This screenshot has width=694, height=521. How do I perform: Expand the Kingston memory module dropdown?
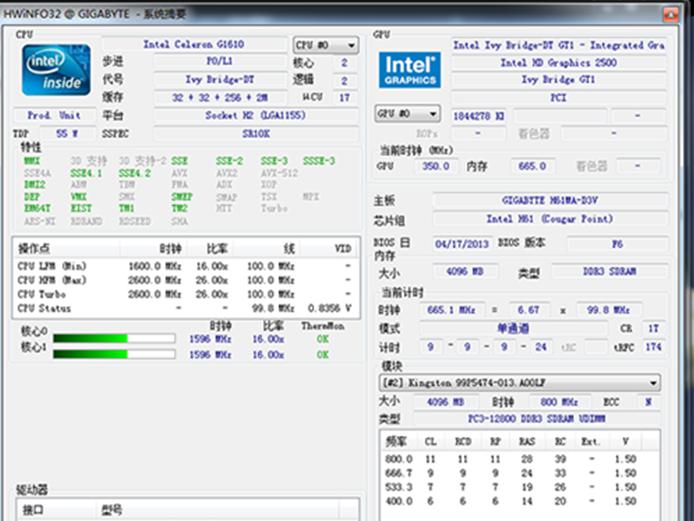point(520,382)
